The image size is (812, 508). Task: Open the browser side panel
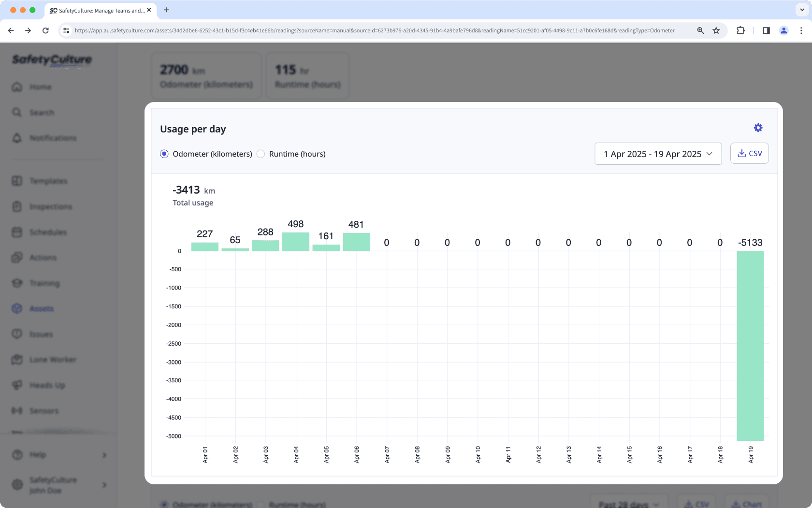pyautogui.click(x=766, y=30)
